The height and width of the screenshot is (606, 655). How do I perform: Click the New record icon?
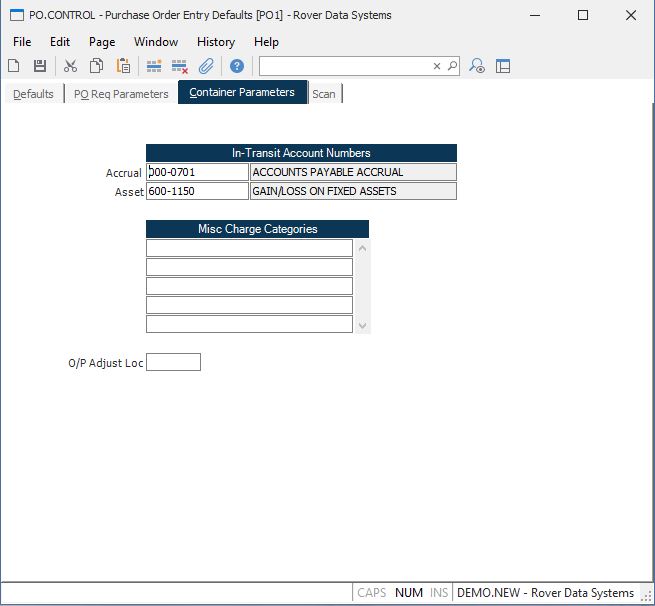[14, 66]
